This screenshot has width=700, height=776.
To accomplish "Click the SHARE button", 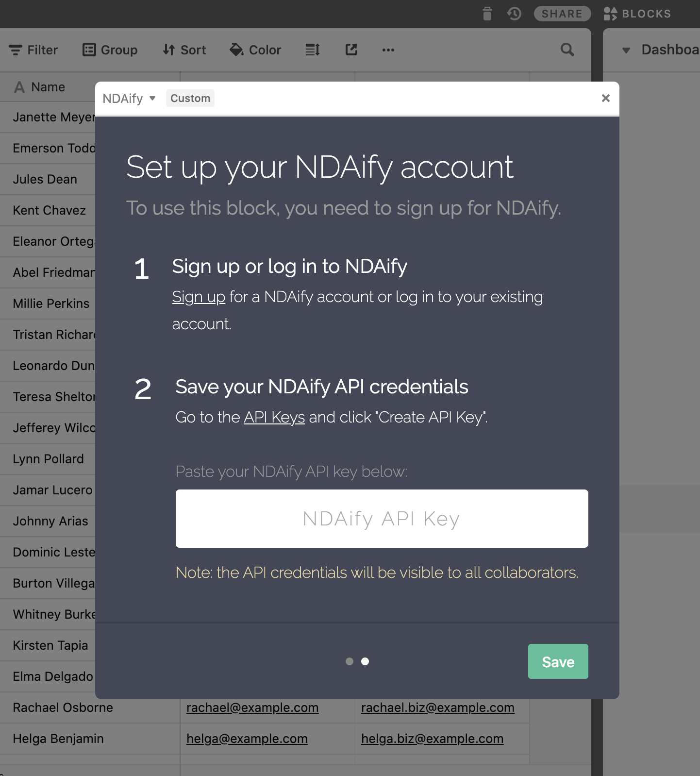I will [x=562, y=14].
